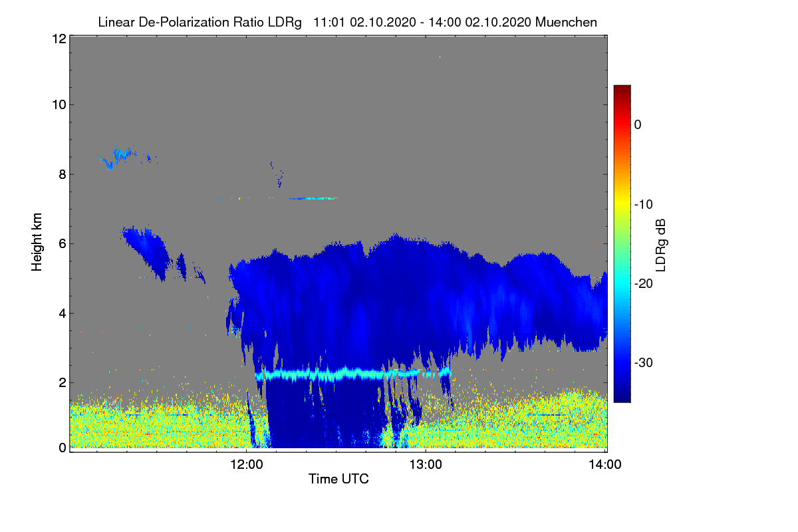798x532 pixels.
Task: Click the height tick label '12'
Action: [59, 39]
